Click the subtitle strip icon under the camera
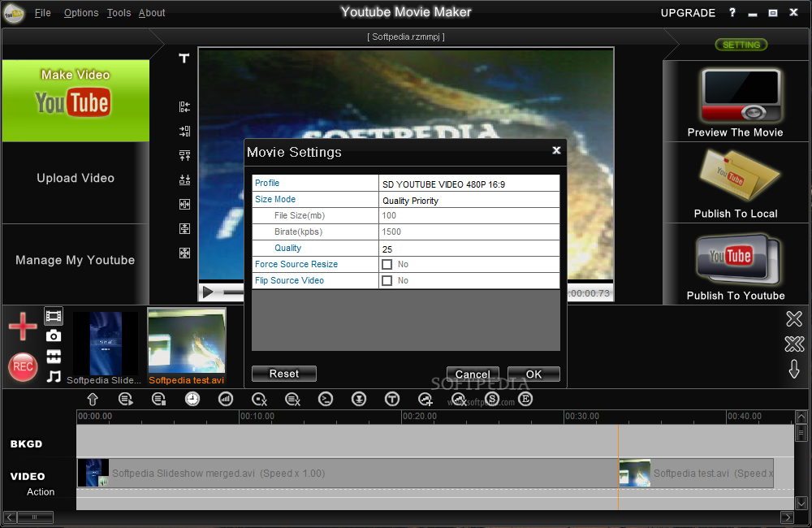The image size is (812, 528). click(x=54, y=357)
